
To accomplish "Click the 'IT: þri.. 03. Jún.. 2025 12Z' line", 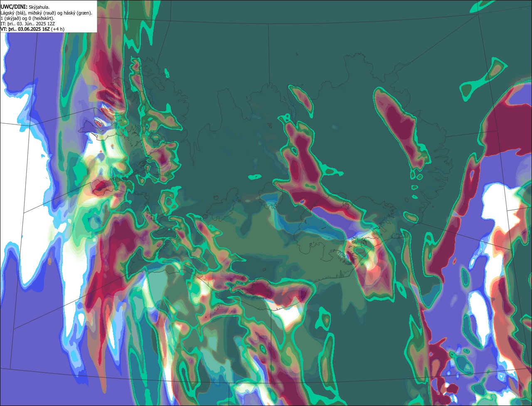I will tap(28, 24).
